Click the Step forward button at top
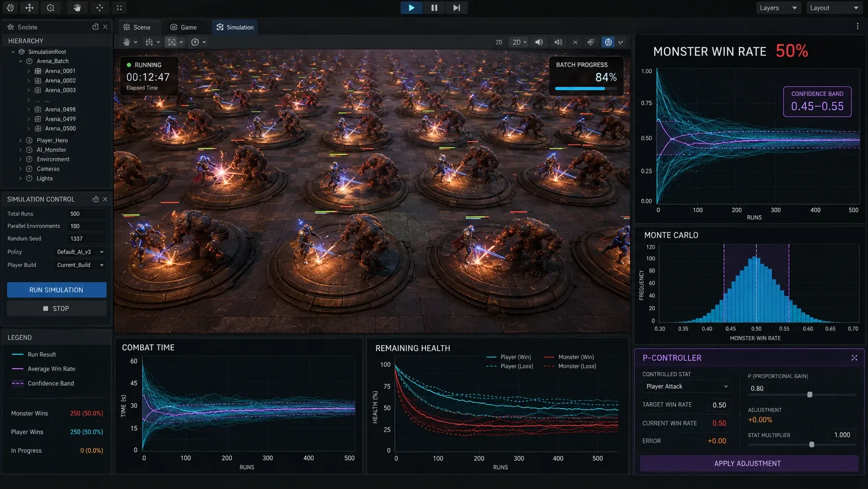The width and height of the screenshot is (868, 489). click(456, 8)
